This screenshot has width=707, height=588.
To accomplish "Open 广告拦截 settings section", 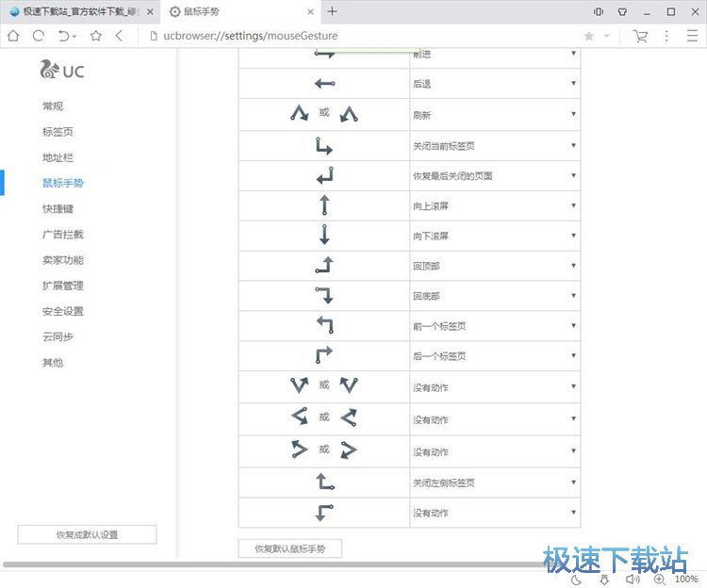I will (x=62, y=235).
